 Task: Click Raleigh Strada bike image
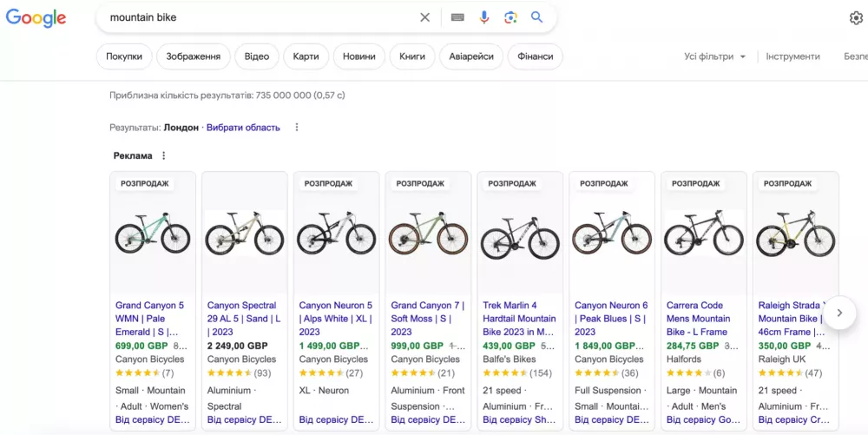point(796,233)
